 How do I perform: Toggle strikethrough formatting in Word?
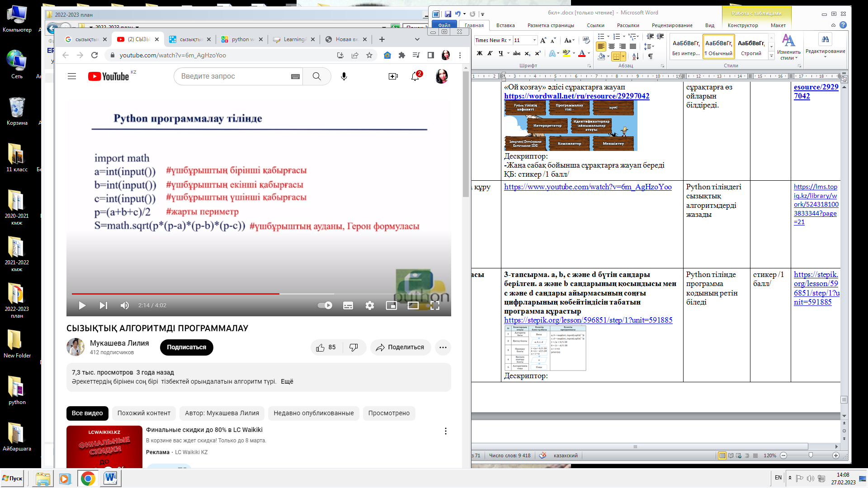tap(517, 53)
